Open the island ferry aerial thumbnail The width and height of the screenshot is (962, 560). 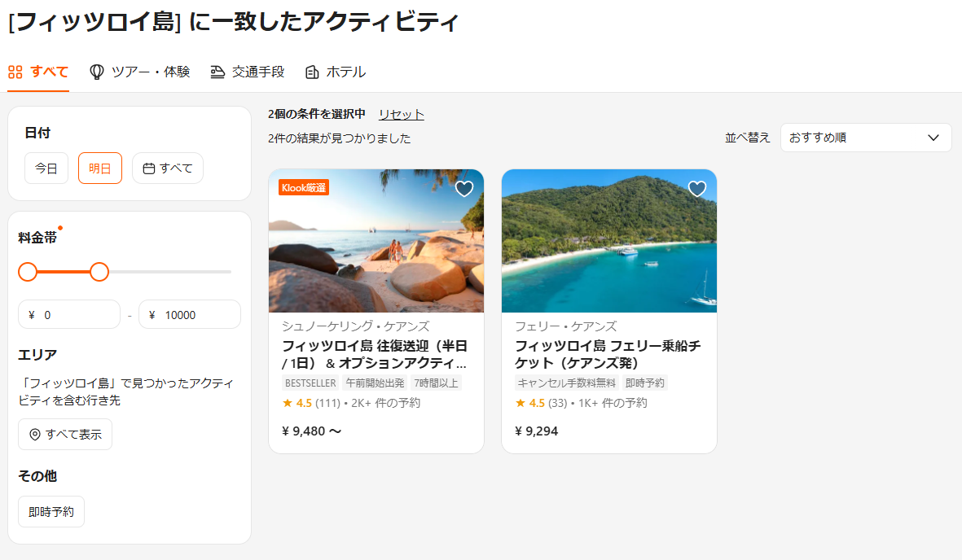[609, 241]
